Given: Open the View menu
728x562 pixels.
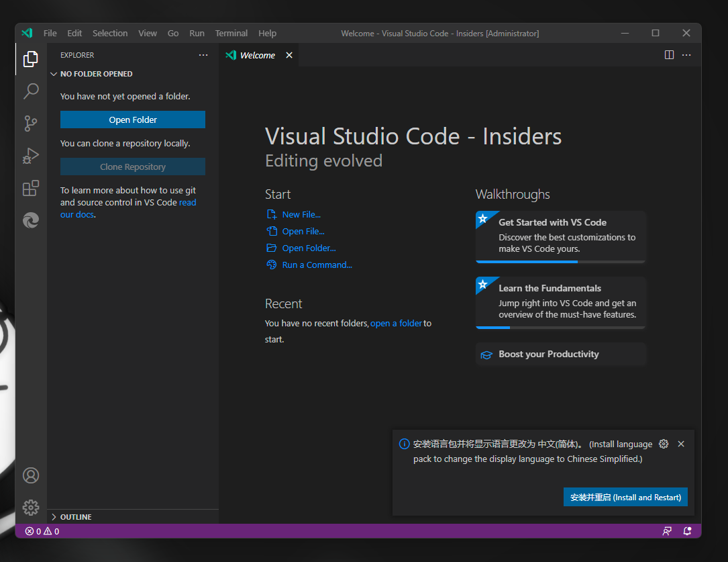Looking at the screenshot, I should pyautogui.click(x=148, y=34).
